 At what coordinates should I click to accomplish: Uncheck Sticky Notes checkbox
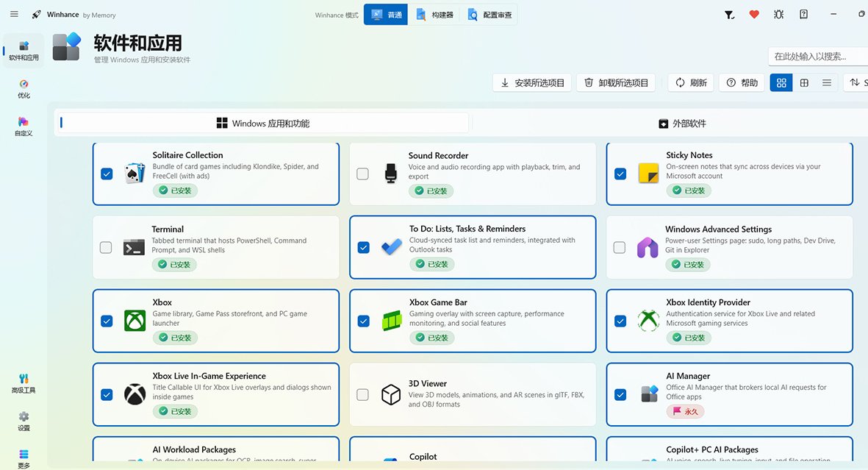620,174
